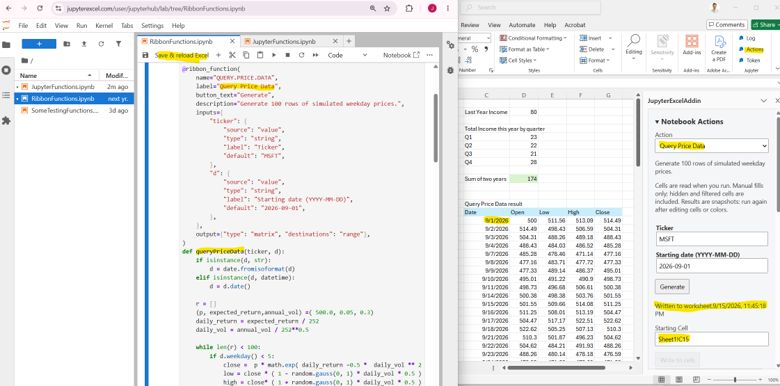Screen dimensions: 780x386
Task: Close the RibbonFunctions.ipynb tab
Action: point(232,41)
